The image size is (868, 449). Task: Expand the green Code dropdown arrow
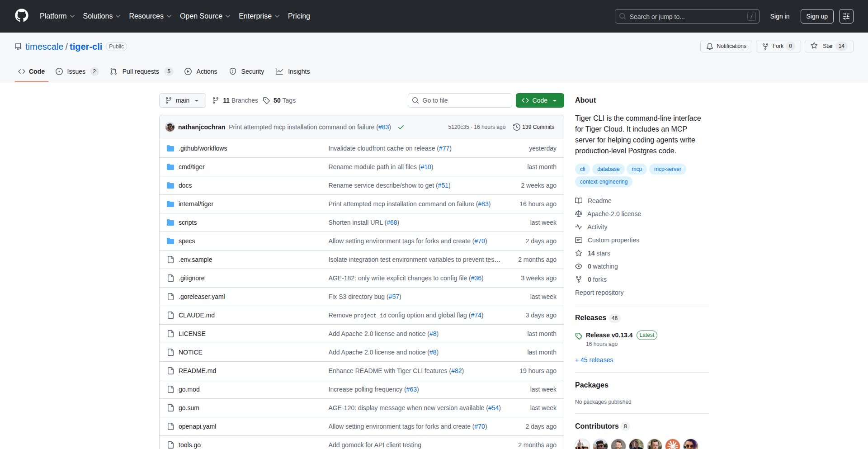pos(555,100)
